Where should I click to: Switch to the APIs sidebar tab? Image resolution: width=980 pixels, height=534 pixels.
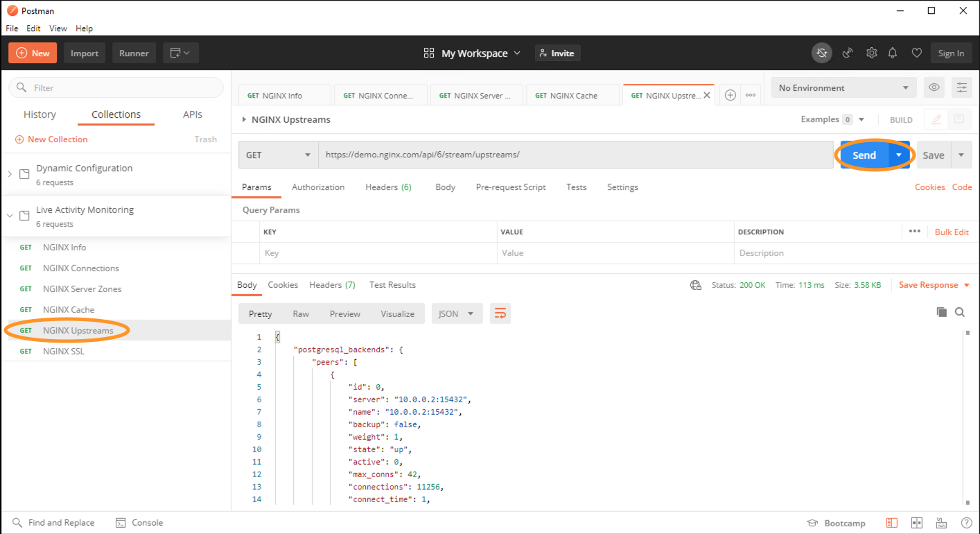[193, 114]
